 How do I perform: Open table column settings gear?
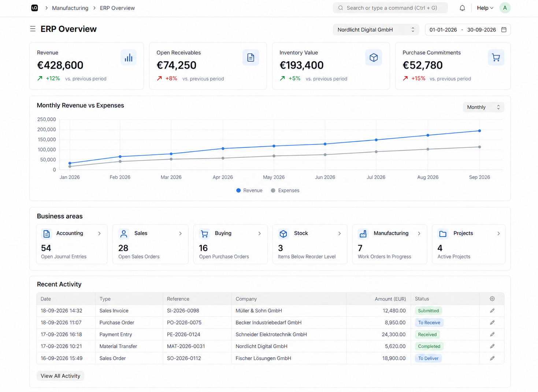(492, 299)
